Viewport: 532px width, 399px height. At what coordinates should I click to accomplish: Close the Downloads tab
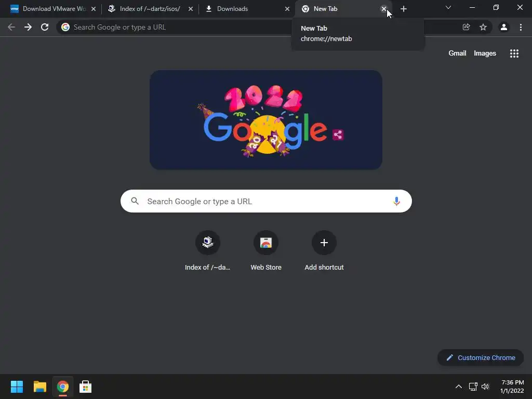pos(287,9)
